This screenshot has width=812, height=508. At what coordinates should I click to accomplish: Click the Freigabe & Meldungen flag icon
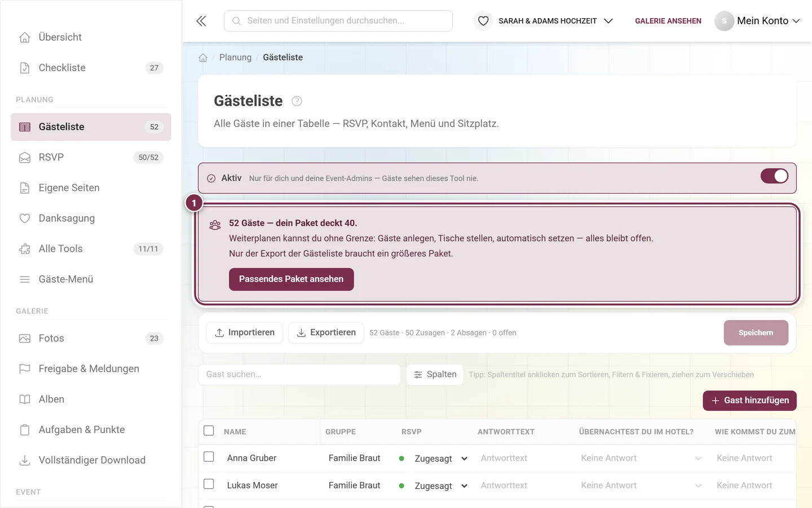[25, 369]
